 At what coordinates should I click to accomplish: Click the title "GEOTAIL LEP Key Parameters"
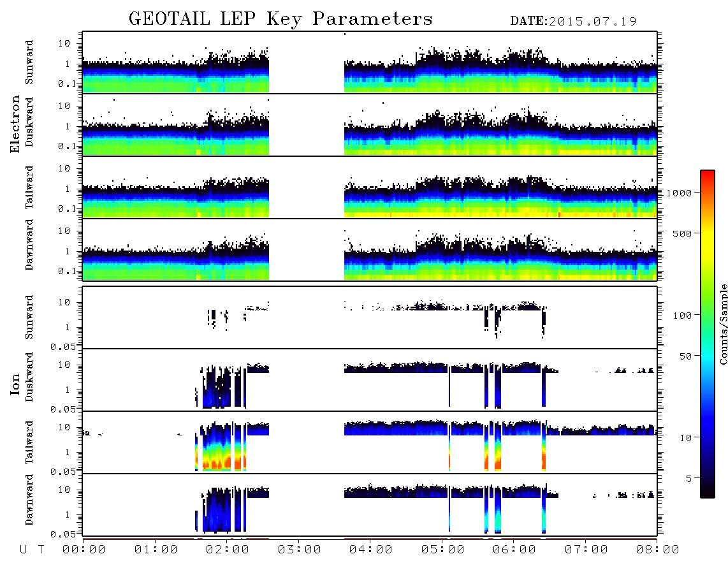click(x=281, y=19)
